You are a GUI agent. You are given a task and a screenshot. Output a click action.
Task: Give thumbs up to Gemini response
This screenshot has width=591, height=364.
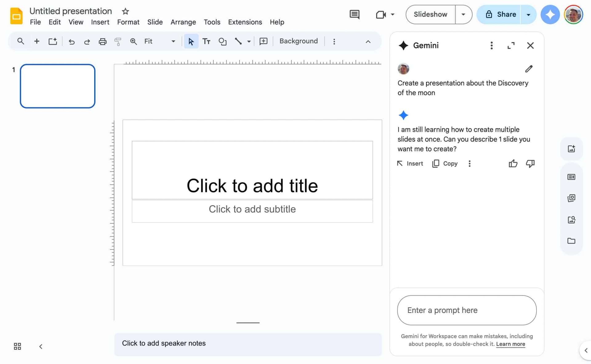coord(513,163)
